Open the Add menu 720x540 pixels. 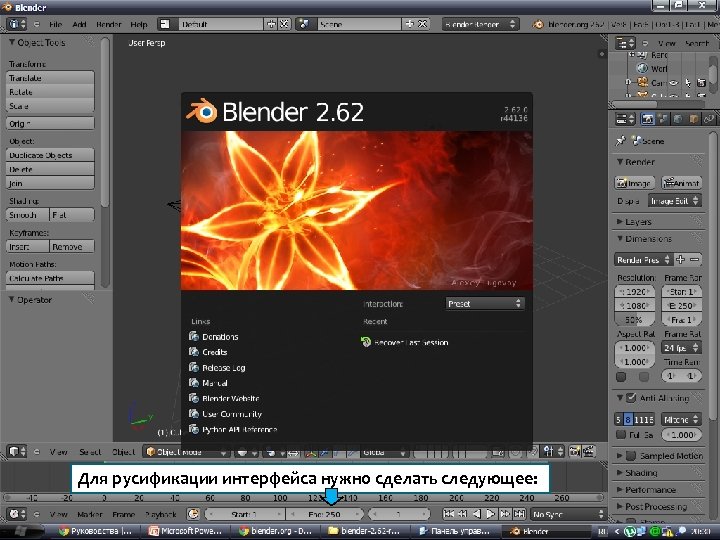[x=79, y=24]
